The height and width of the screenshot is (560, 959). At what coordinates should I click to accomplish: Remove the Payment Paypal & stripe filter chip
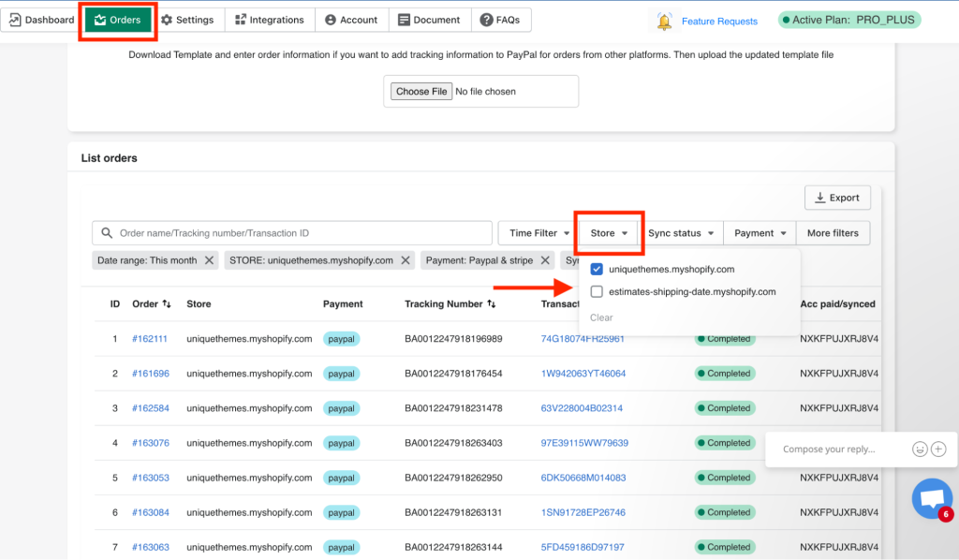(547, 260)
